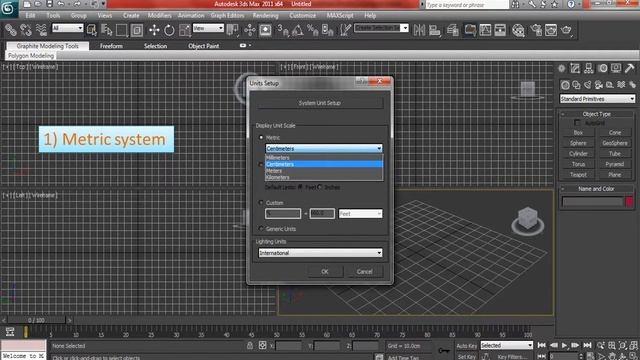This screenshot has width=640, height=360.
Task: Enable the AutoGrid checkbox
Action: (577, 122)
